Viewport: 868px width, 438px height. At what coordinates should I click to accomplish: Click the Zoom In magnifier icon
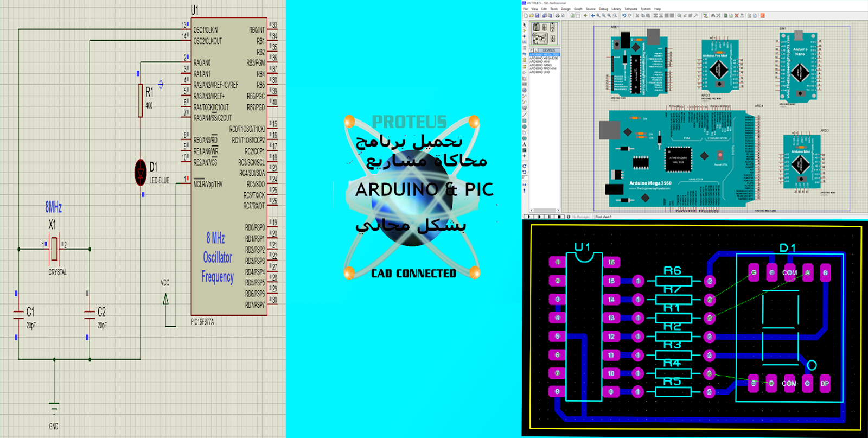tap(598, 16)
